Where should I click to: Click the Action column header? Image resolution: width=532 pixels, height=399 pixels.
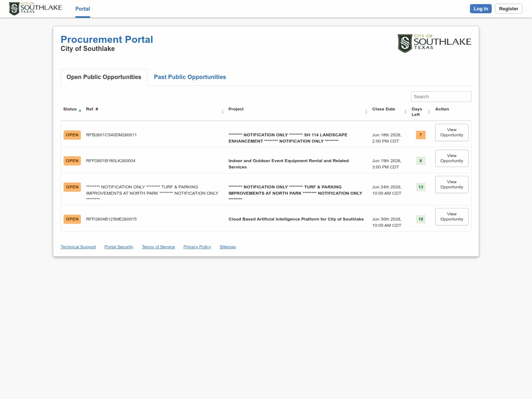point(442,109)
